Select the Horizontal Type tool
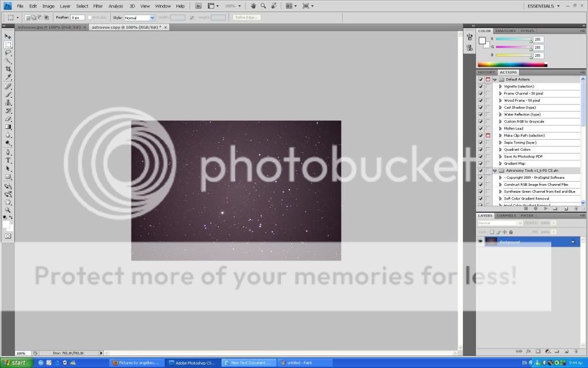The width and height of the screenshot is (588, 368). (x=8, y=160)
